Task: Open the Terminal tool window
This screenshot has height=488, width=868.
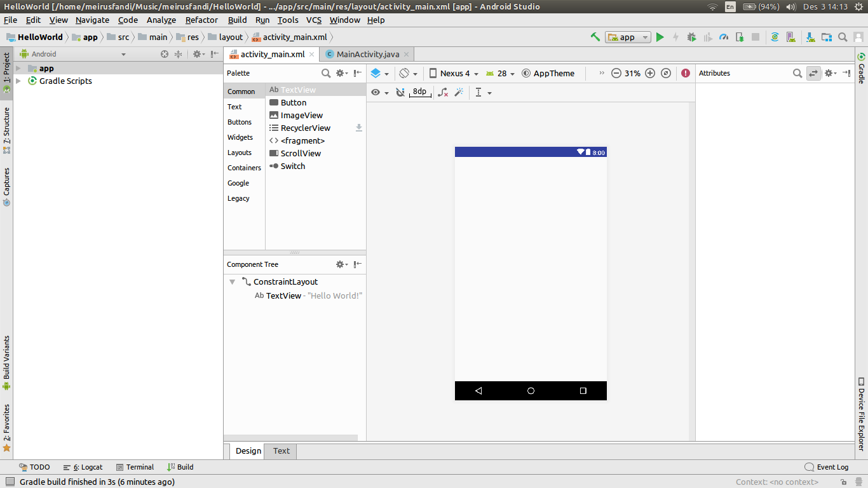Action: [x=135, y=467]
